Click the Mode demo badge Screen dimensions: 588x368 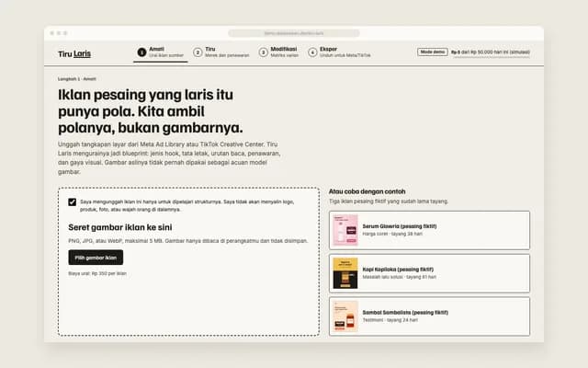coord(433,52)
